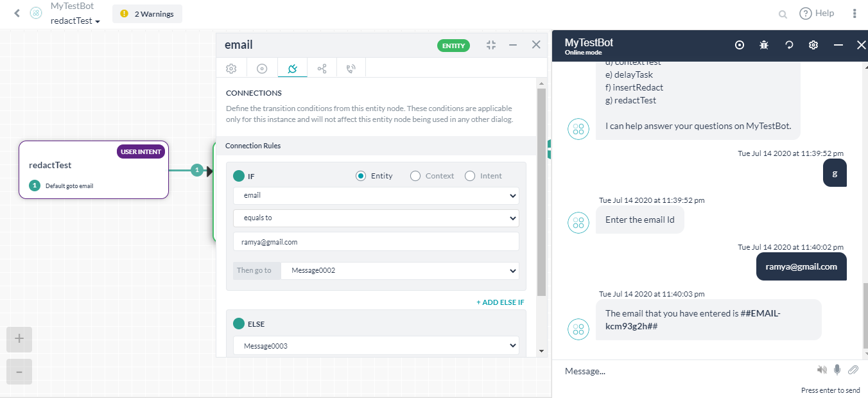Refresh the chat session with reload icon
868x398 pixels.
[x=789, y=45]
